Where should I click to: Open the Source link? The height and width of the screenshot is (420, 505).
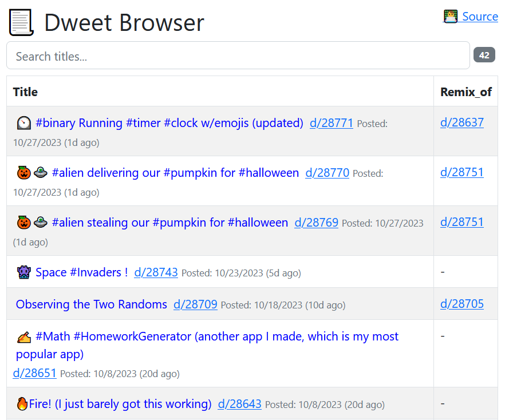click(x=480, y=16)
